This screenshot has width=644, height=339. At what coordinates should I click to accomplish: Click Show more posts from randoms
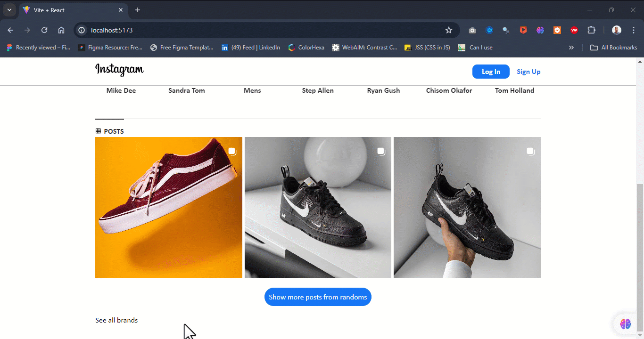click(318, 297)
